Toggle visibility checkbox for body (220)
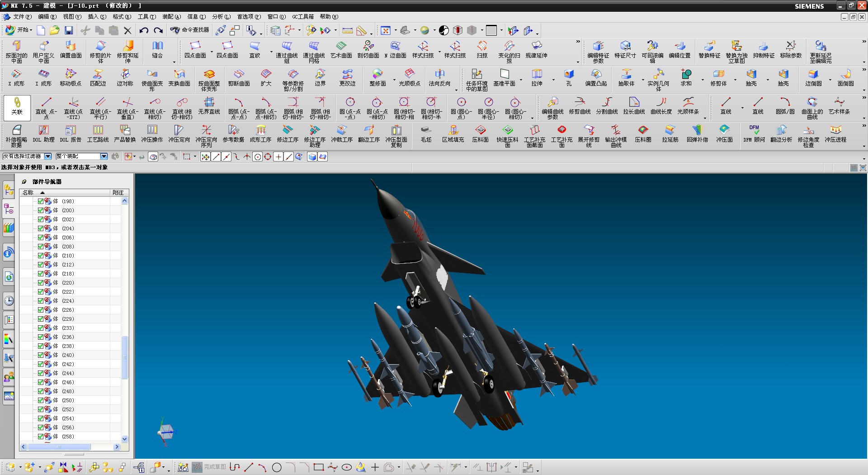868x475 pixels. tap(41, 283)
